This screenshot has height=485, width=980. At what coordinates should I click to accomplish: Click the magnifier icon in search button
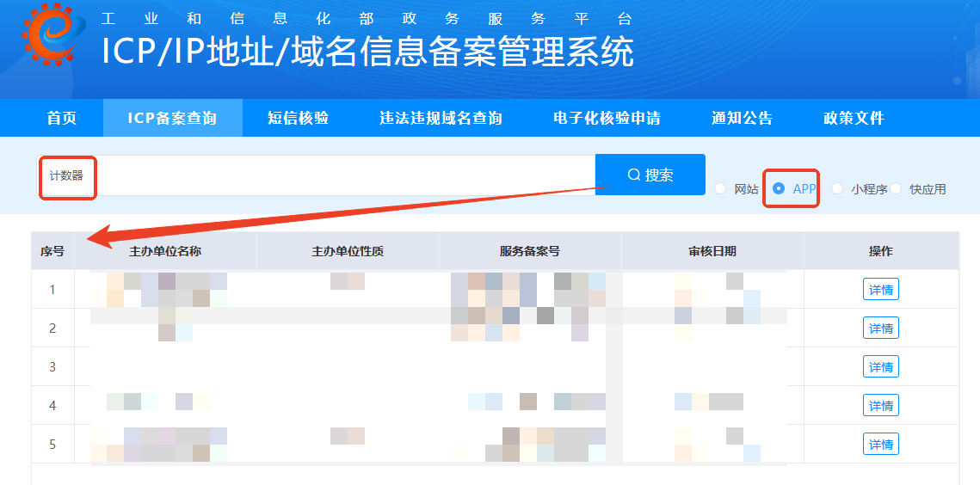pos(634,175)
